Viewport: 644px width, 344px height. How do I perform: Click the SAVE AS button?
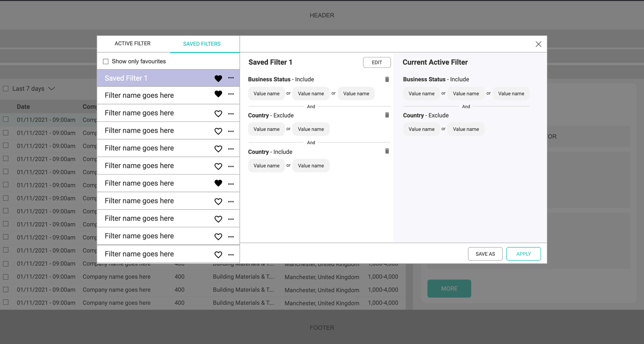tap(485, 254)
